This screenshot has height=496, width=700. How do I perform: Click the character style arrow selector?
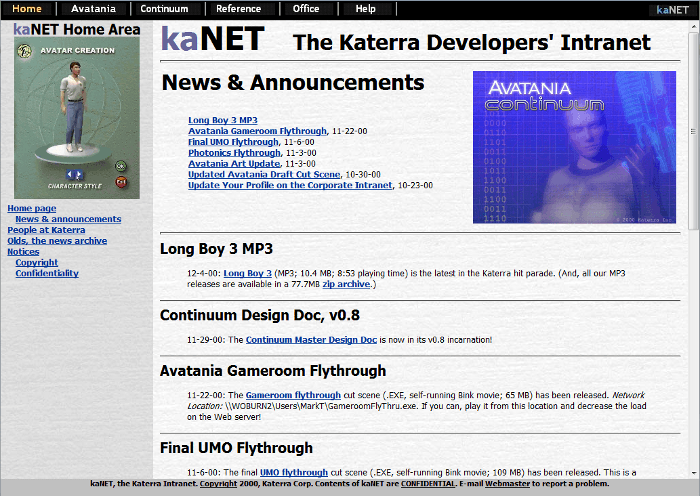click(x=74, y=175)
